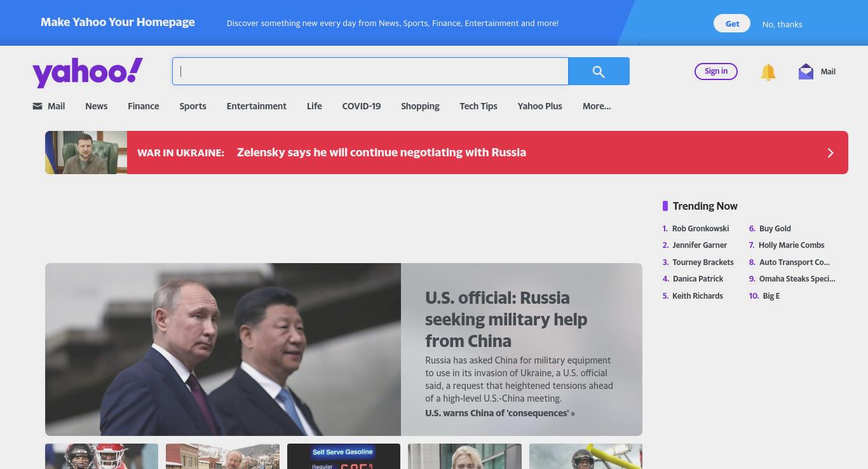This screenshot has height=469, width=868.
Task: Open the blonde woman story thumbnail
Action: click(x=465, y=456)
